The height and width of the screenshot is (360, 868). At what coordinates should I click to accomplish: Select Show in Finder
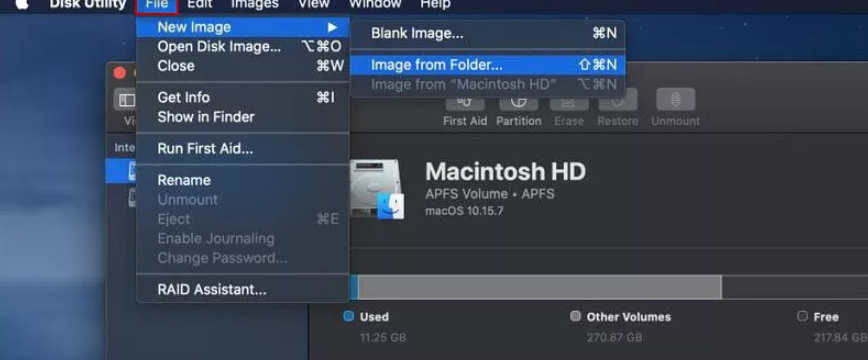click(x=243, y=117)
